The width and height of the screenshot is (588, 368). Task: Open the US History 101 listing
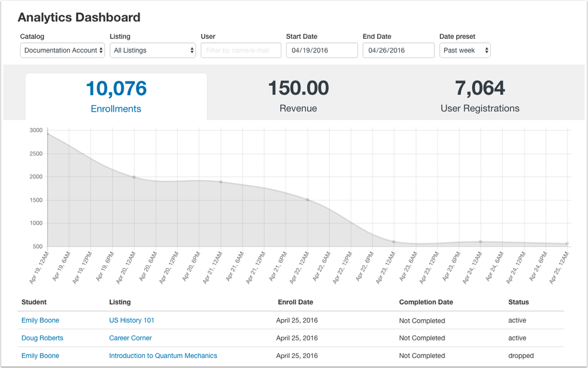coord(131,320)
